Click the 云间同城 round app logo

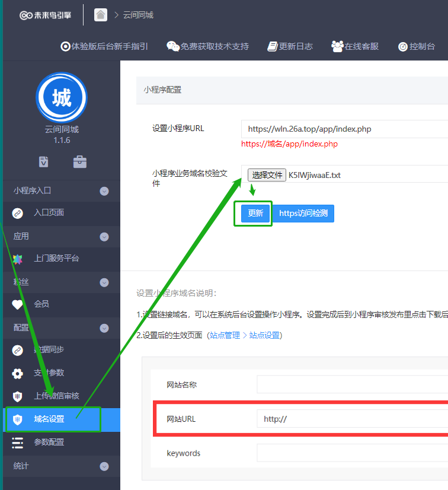(62, 98)
